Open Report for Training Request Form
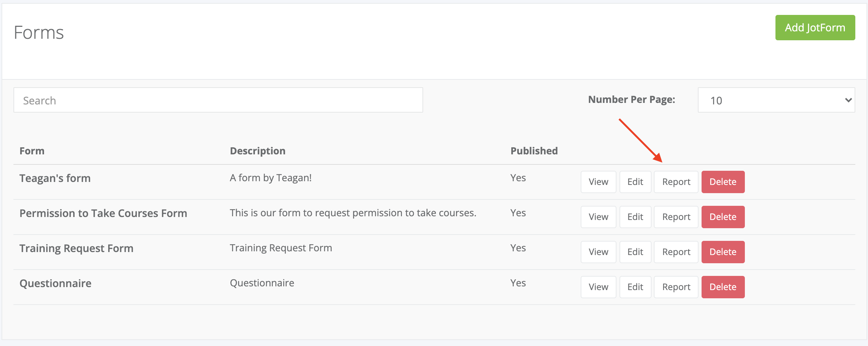The height and width of the screenshot is (346, 868). pos(676,252)
